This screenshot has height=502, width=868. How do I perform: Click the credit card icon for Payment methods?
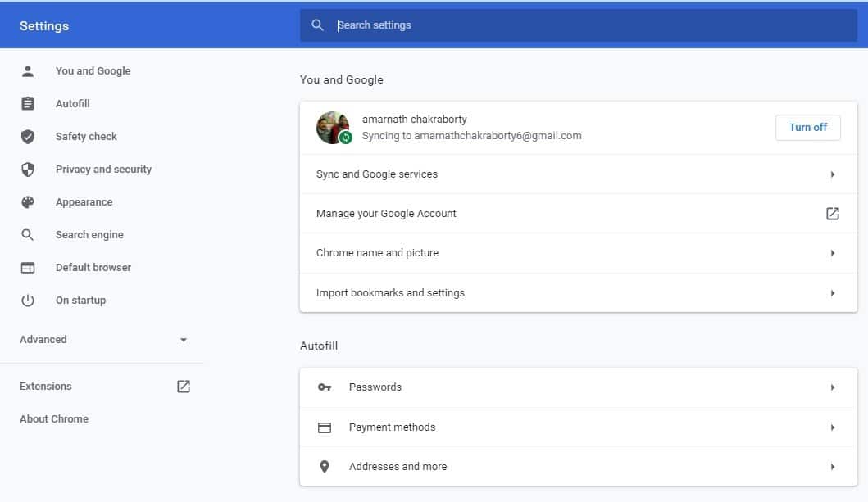(325, 427)
